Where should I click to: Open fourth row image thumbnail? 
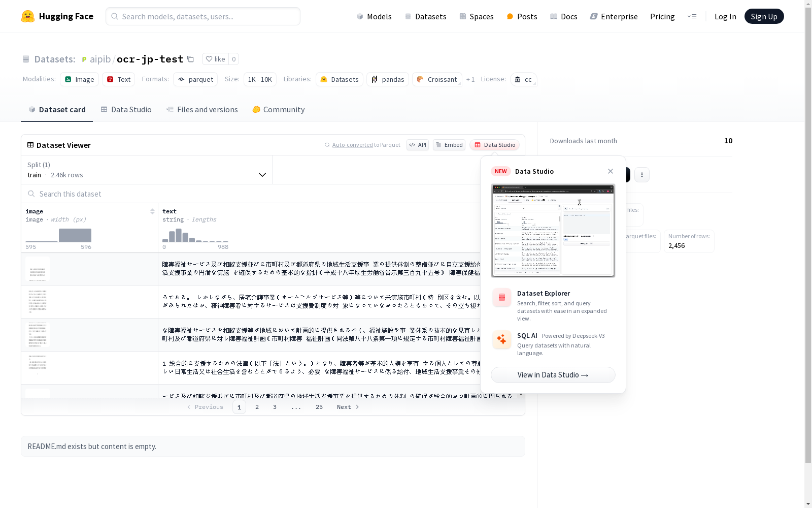tap(37, 368)
